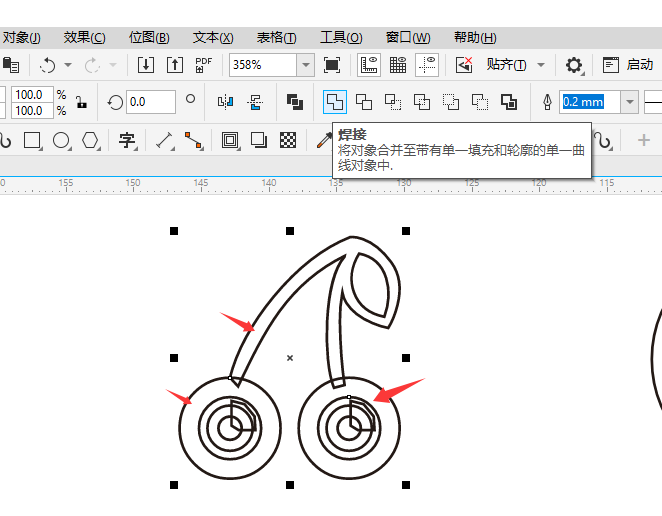The image size is (662, 516).
Task: Open the 工具 (Tools) menu
Action: point(340,38)
